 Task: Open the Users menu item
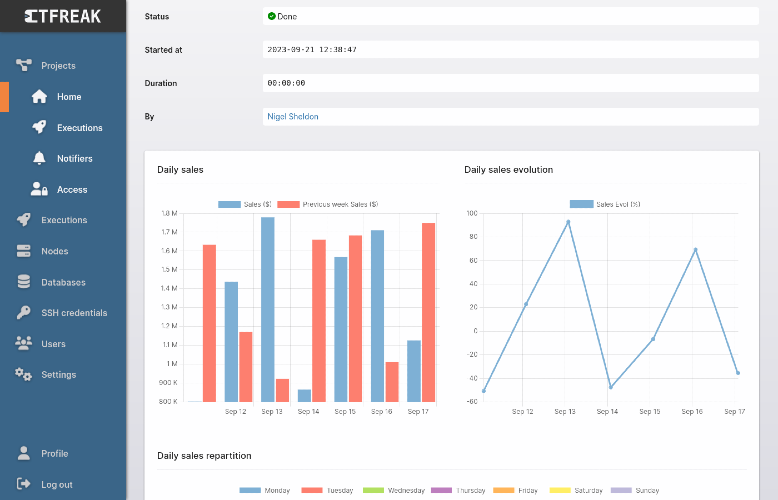[x=53, y=344]
